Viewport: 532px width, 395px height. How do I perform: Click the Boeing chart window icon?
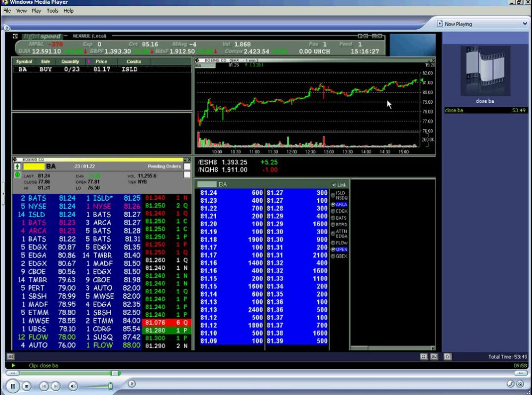coord(197,61)
